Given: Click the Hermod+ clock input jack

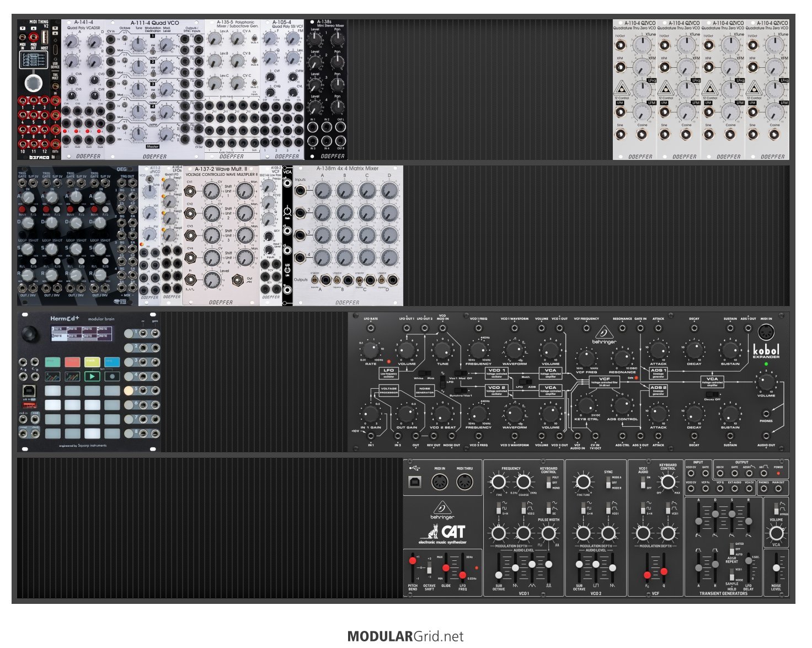Looking at the screenshot, I should click(36, 433).
